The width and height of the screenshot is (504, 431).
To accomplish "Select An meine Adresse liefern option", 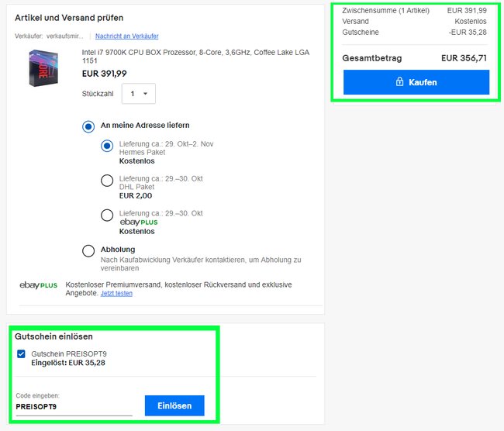I will click(x=88, y=126).
